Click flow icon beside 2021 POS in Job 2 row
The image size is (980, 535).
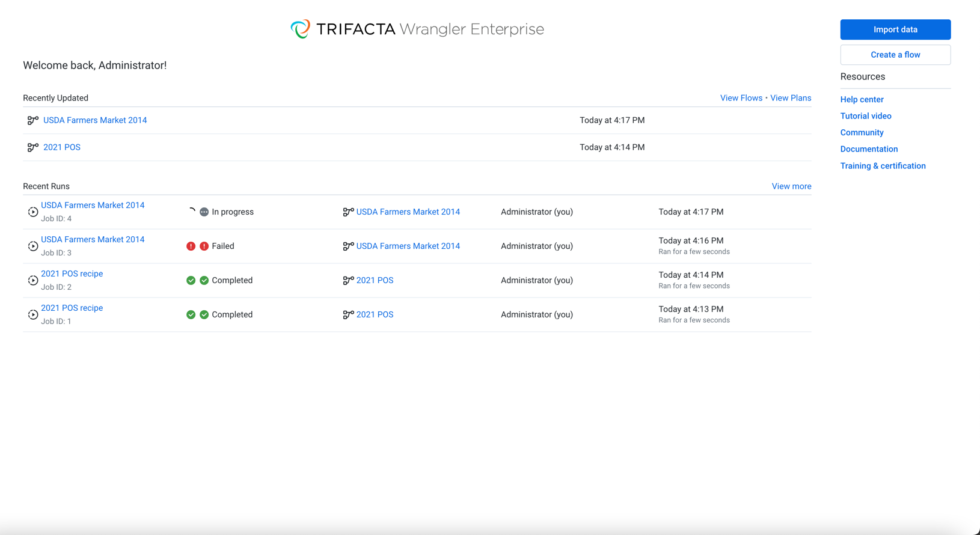click(348, 280)
